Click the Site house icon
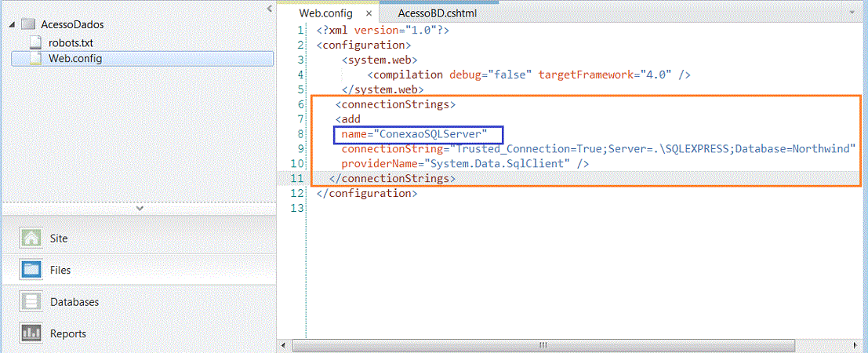 pyautogui.click(x=31, y=238)
